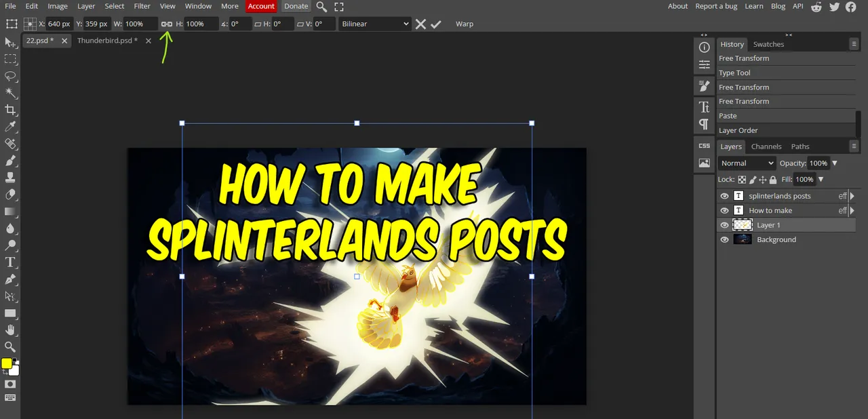Hide the splinterlands posts layer
The height and width of the screenshot is (419, 868).
coord(724,196)
